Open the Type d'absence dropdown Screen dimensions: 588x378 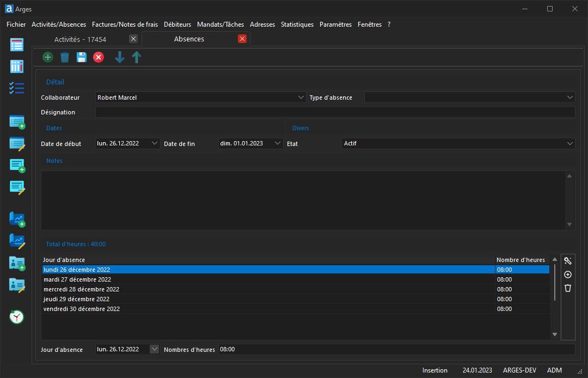point(570,97)
